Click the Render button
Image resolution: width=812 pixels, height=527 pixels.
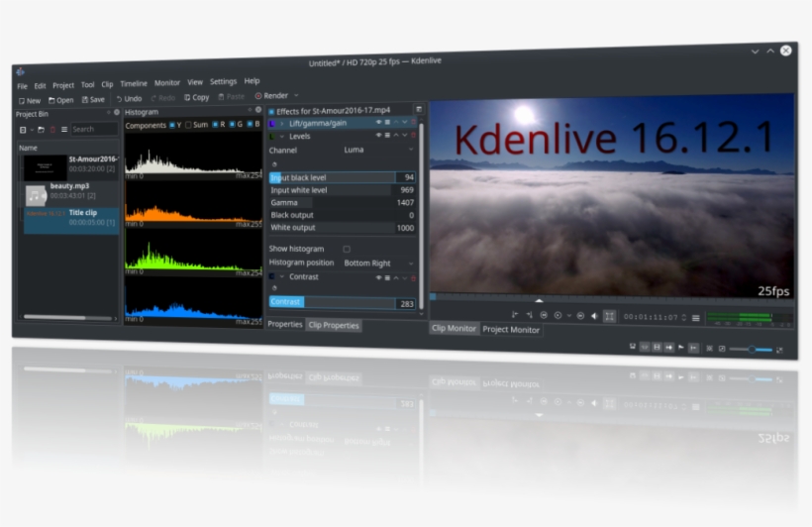coord(272,96)
